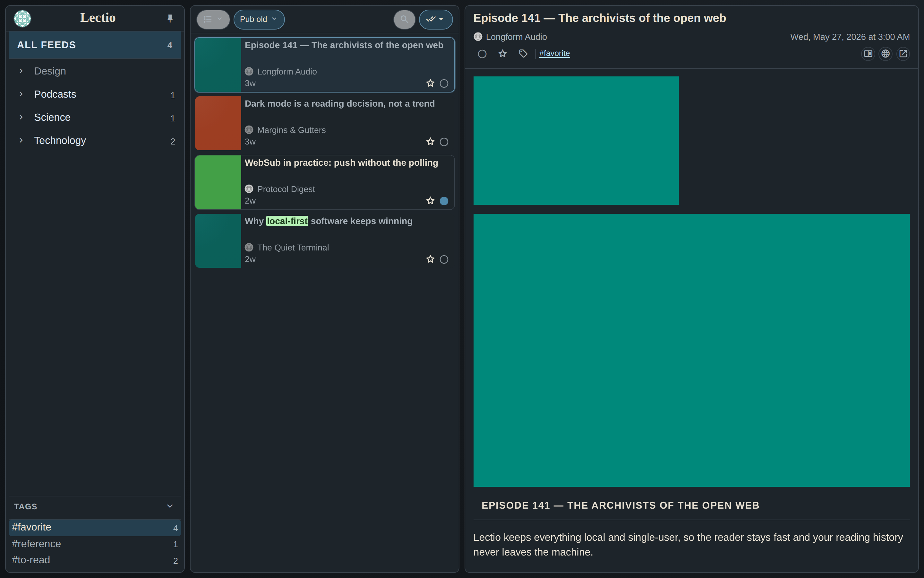The width and height of the screenshot is (924, 578).
Task: Click Longform Audio feed in reader header
Action: (516, 37)
